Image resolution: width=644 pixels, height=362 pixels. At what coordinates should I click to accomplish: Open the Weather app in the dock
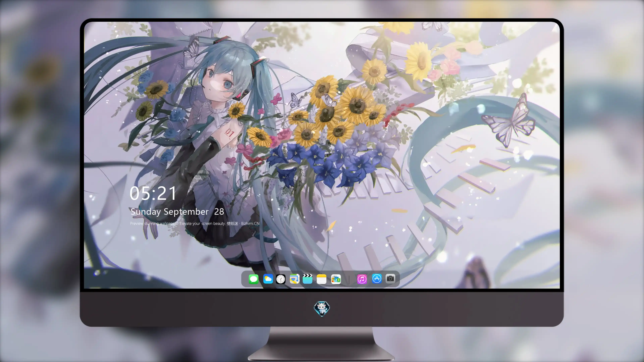[x=268, y=279]
